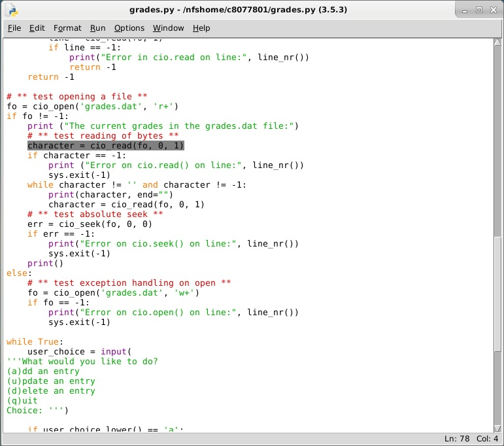Click the vertical scrollbar thumb
504x446 pixels.
click(x=497, y=294)
